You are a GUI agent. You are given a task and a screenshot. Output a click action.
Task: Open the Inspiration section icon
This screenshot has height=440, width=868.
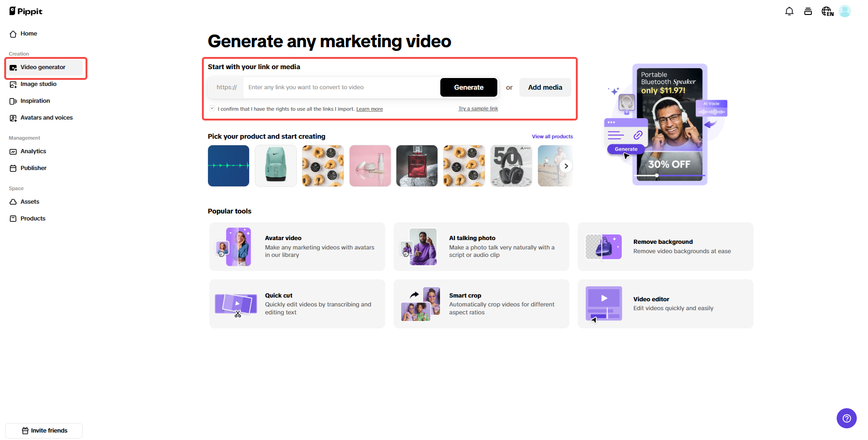13,100
